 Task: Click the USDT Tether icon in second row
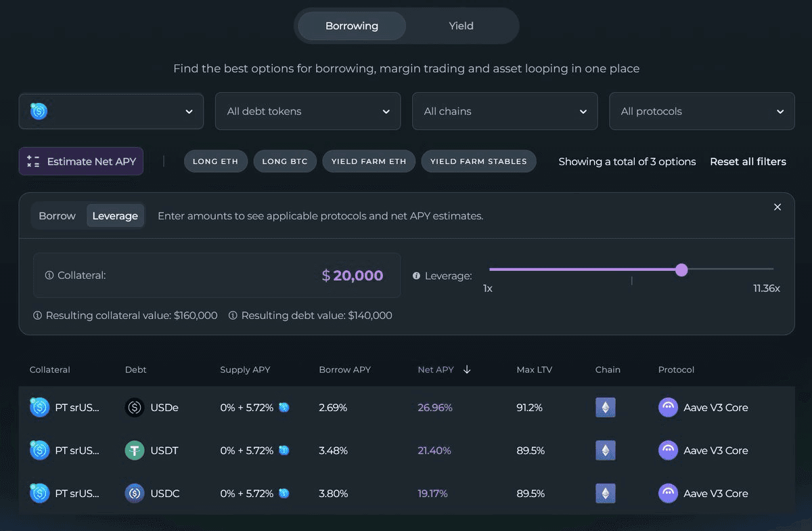coord(135,450)
